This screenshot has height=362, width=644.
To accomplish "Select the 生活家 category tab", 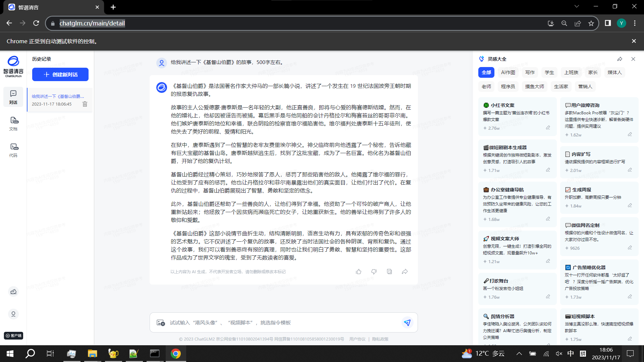I will point(561,86).
